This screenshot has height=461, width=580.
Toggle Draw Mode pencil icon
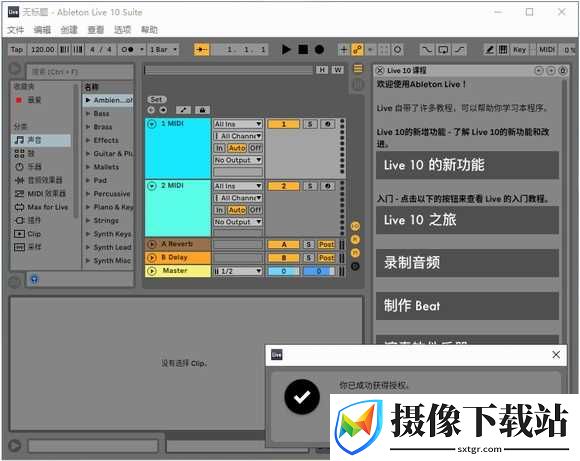click(x=489, y=49)
